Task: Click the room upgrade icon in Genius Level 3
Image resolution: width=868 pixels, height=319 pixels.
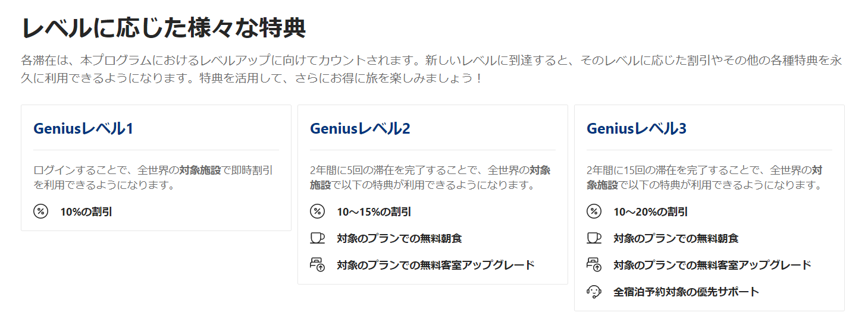Action: click(x=594, y=265)
